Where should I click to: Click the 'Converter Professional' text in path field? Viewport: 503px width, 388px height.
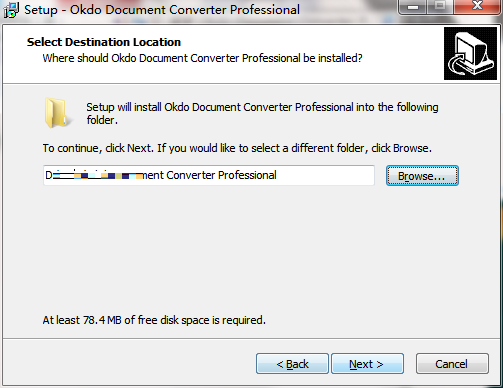coord(221,175)
